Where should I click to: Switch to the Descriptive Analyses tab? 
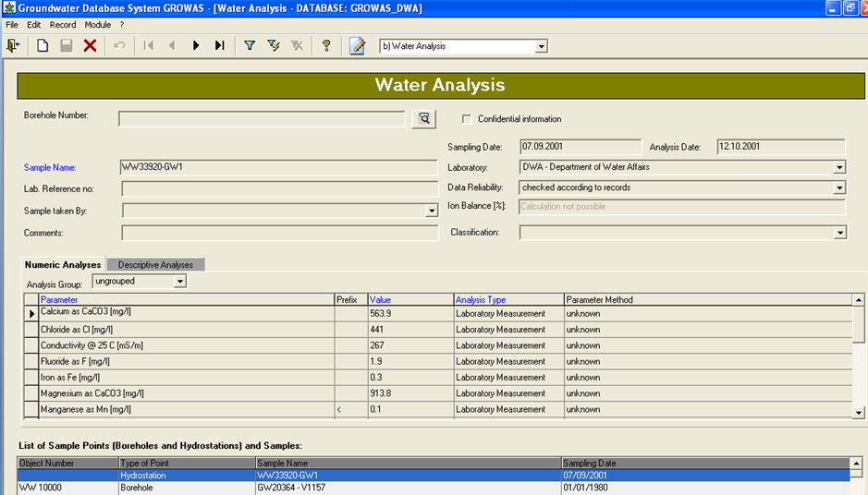155,265
